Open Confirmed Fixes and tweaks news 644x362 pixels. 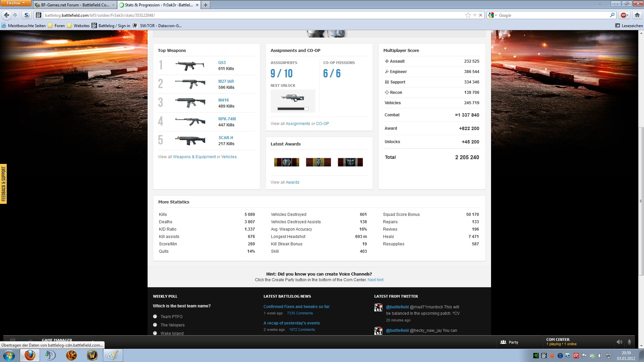point(297,307)
